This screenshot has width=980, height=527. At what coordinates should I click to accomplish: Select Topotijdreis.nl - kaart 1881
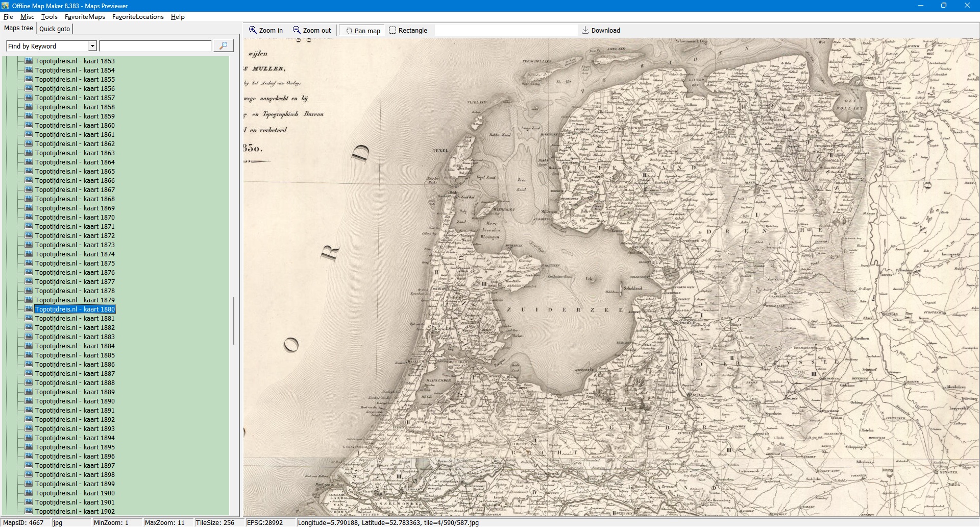(x=75, y=318)
